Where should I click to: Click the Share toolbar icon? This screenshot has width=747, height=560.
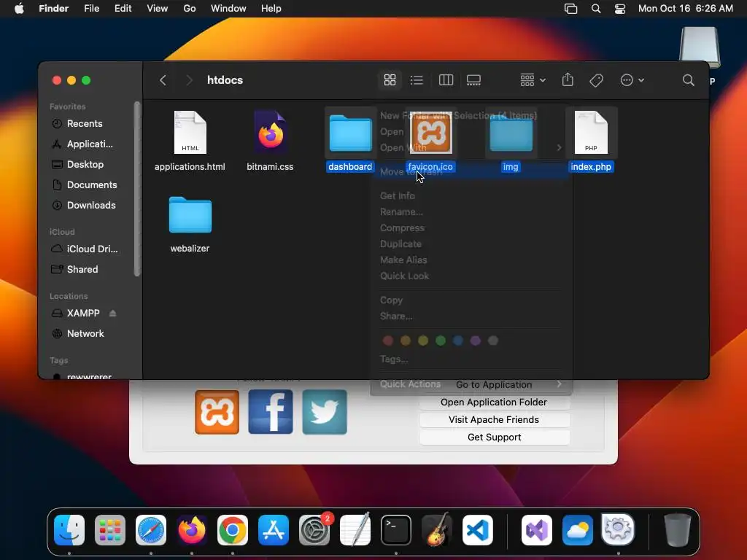[x=568, y=79]
